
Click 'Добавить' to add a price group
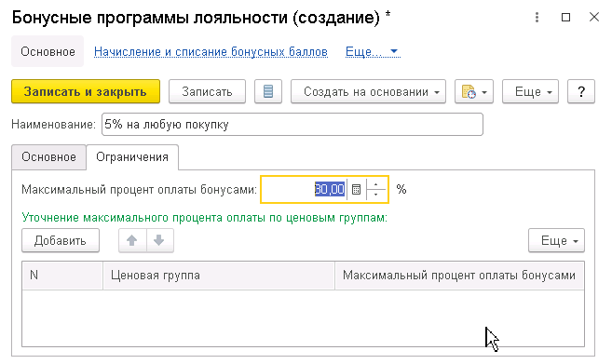[61, 241]
